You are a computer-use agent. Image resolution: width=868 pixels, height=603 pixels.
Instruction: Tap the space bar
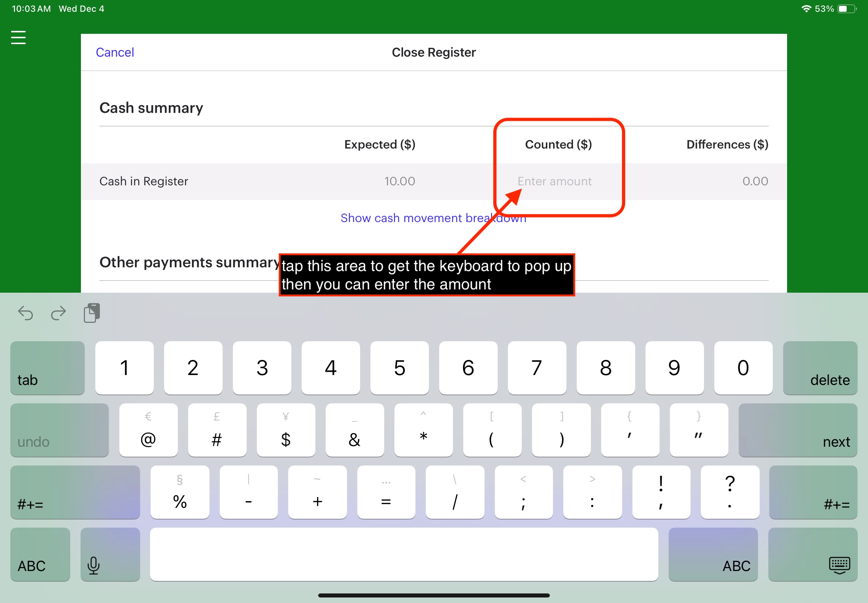[404, 554]
